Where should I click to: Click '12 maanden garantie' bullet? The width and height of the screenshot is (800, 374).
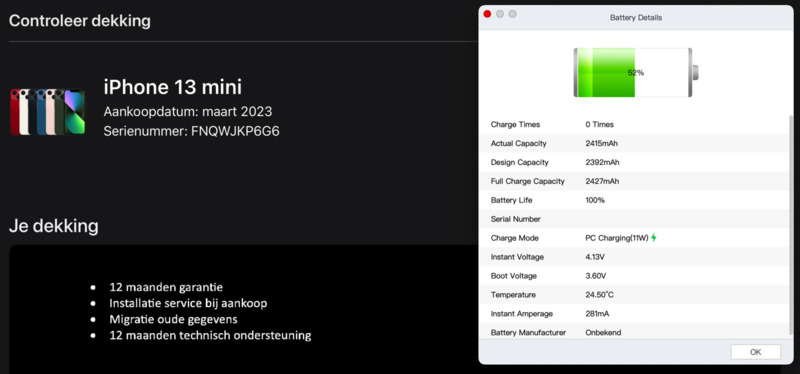tap(166, 287)
